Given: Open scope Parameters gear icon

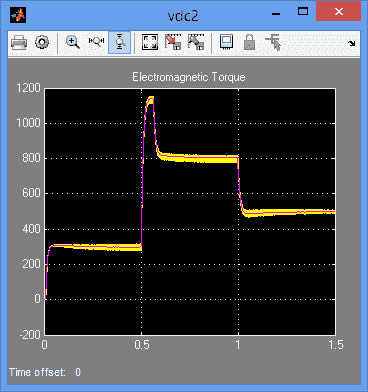Looking at the screenshot, I should click(x=42, y=42).
